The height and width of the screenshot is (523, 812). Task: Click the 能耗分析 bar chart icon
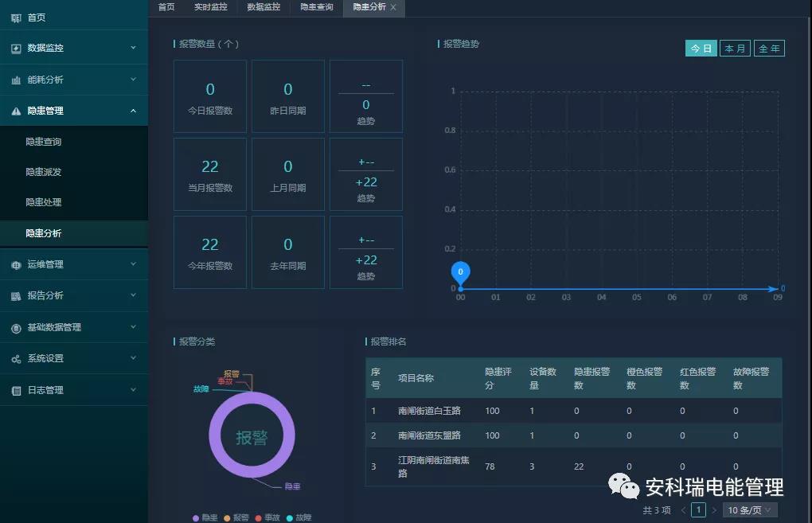(x=16, y=80)
